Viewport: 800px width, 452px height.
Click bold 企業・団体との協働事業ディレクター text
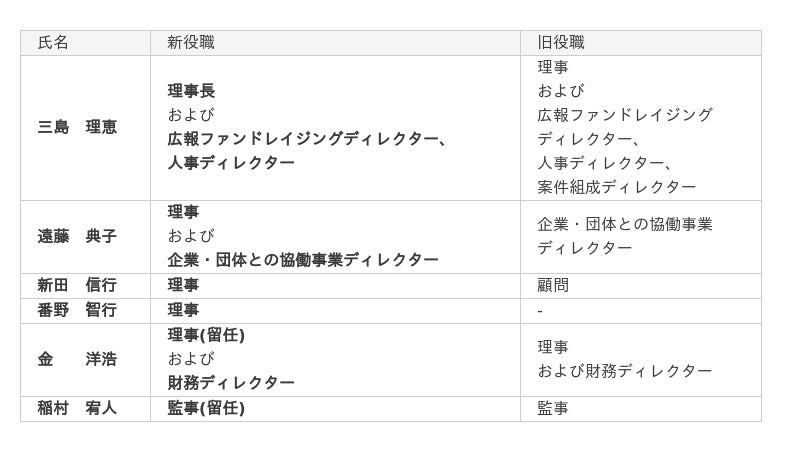[303, 260]
